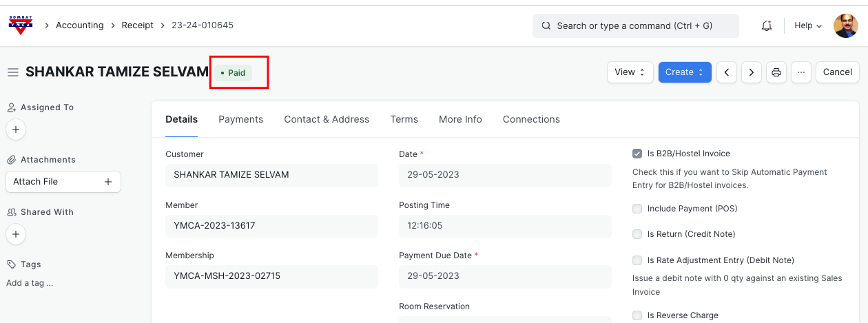Open the Help dropdown menu
The width and height of the screenshot is (868, 323).
coord(808,25)
